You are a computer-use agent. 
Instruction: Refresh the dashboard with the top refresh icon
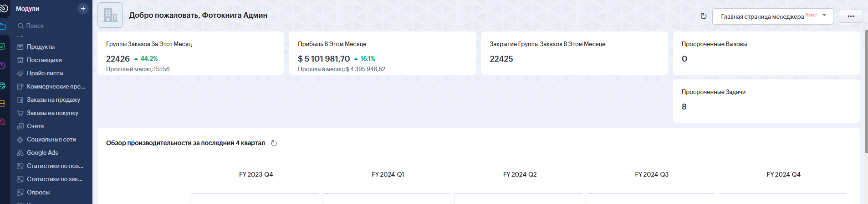(703, 16)
